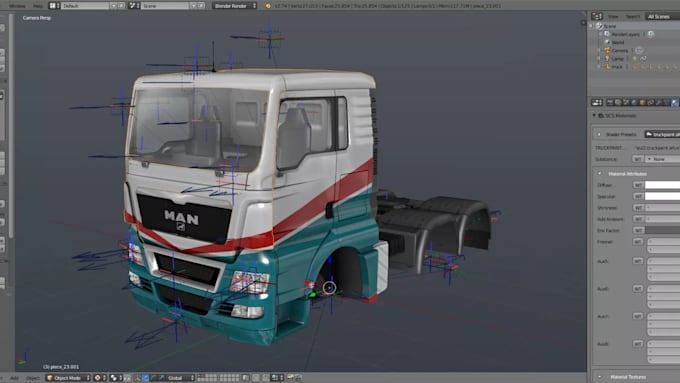Delete the Default screen layout
The image size is (680, 383).
pyautogui.click(x=122, y=6)
